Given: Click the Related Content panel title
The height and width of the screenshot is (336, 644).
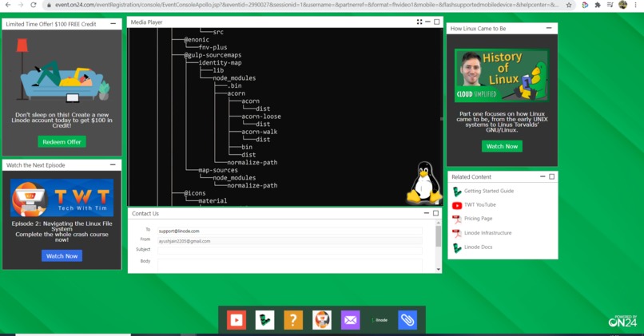Looking at the screenshot, I should click(471, 177).
